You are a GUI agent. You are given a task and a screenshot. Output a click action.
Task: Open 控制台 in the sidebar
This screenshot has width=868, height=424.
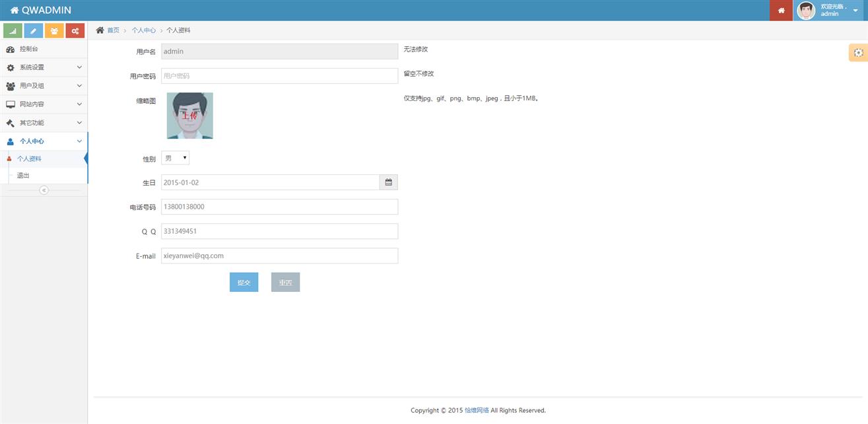click(29, 49)
